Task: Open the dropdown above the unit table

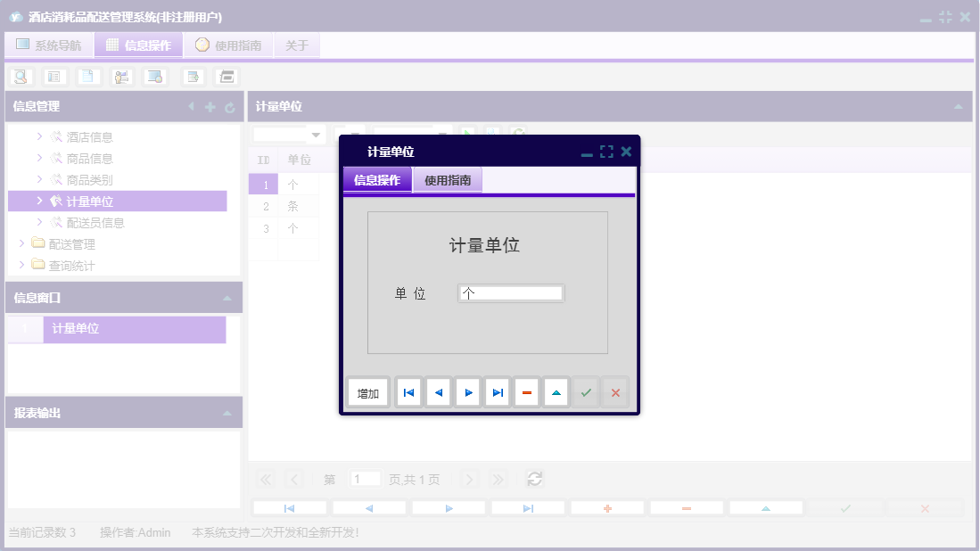Action: 292,134
